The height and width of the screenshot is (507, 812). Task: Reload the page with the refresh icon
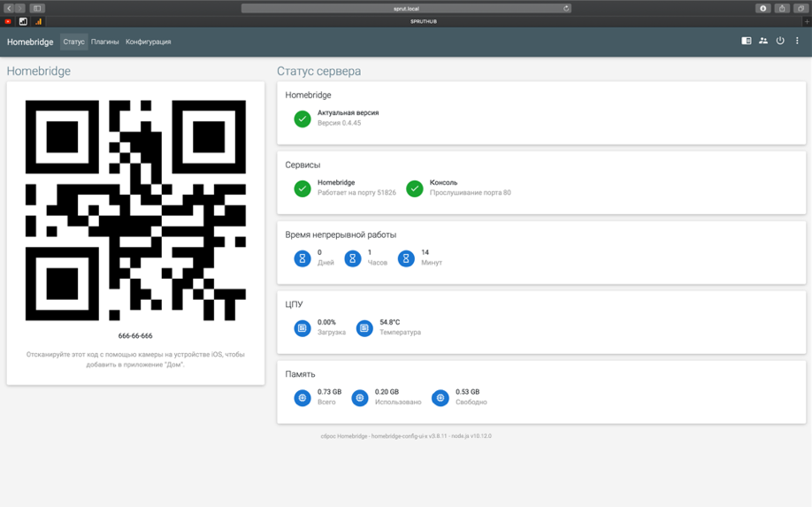566,8
